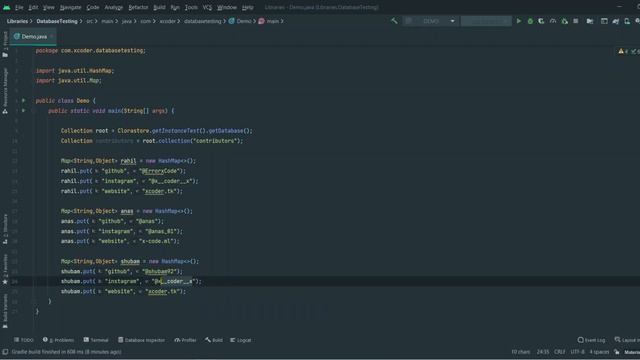Open the Event Log

(x=591, y=340)
